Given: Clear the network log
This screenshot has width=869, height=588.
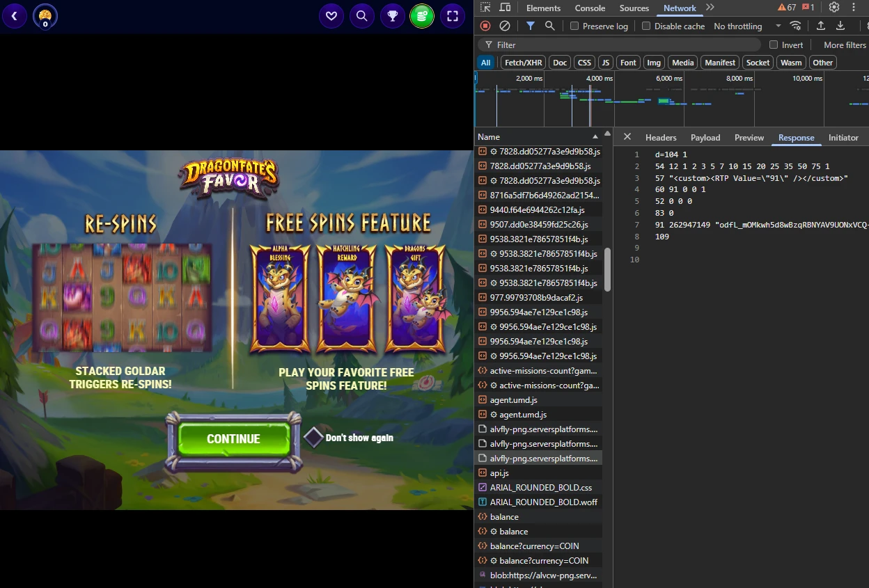Looking at the screenshot, I should pos(505,26).
